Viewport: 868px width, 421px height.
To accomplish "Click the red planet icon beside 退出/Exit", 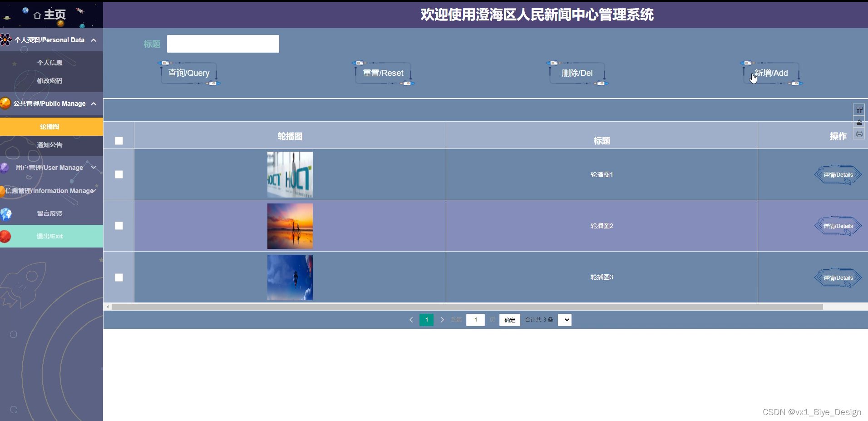I will [5, 236].
